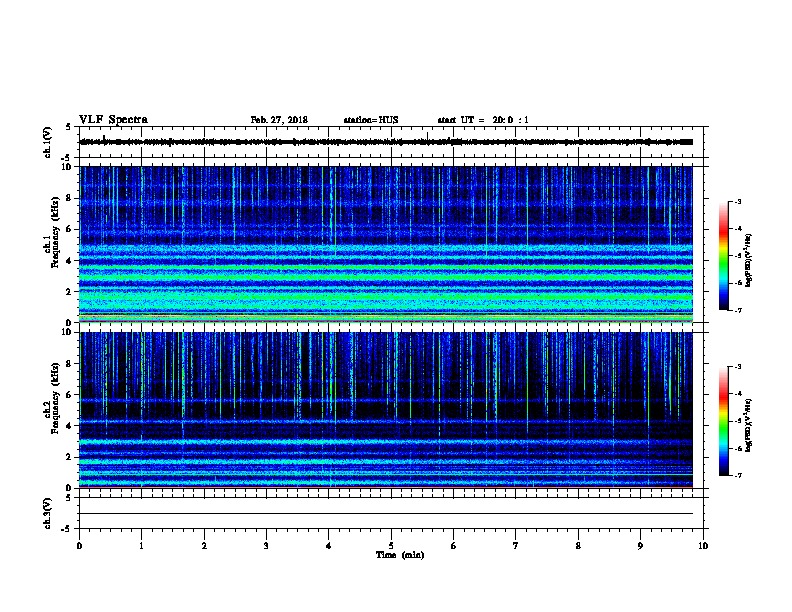Click the "-3" tick of the ch.1 colorbar
This screenshot has width=792, height=612.
[737, 201]
